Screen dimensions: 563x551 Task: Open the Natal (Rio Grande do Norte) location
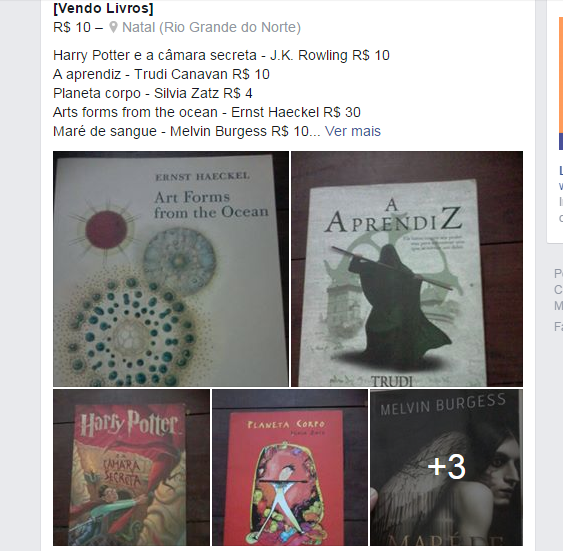tap(211, 27)
